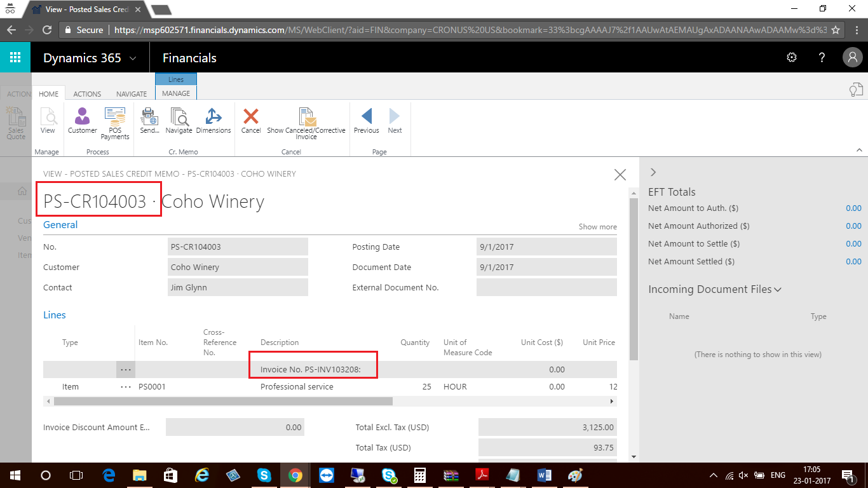Image resolution: width=868 pixels, height=488 pixels.
Task: Open TeamViewer from taskbar
Action: pos(326,475)
